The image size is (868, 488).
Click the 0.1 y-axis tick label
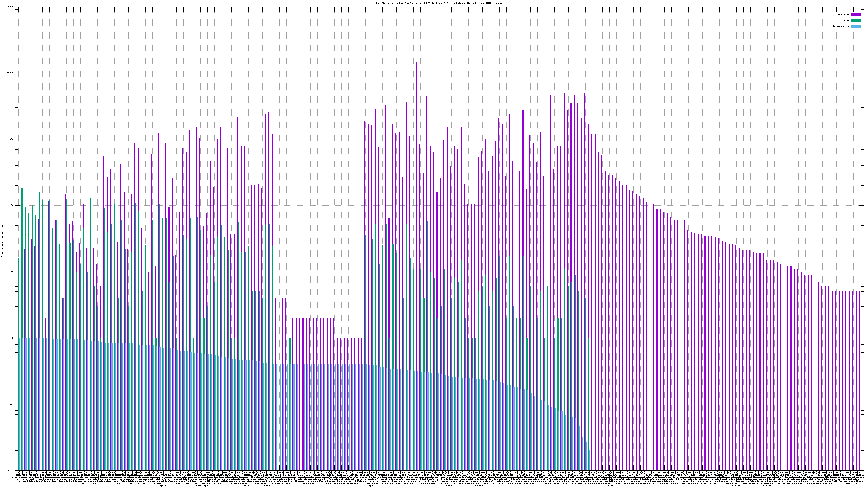click(x=12, y=404)
